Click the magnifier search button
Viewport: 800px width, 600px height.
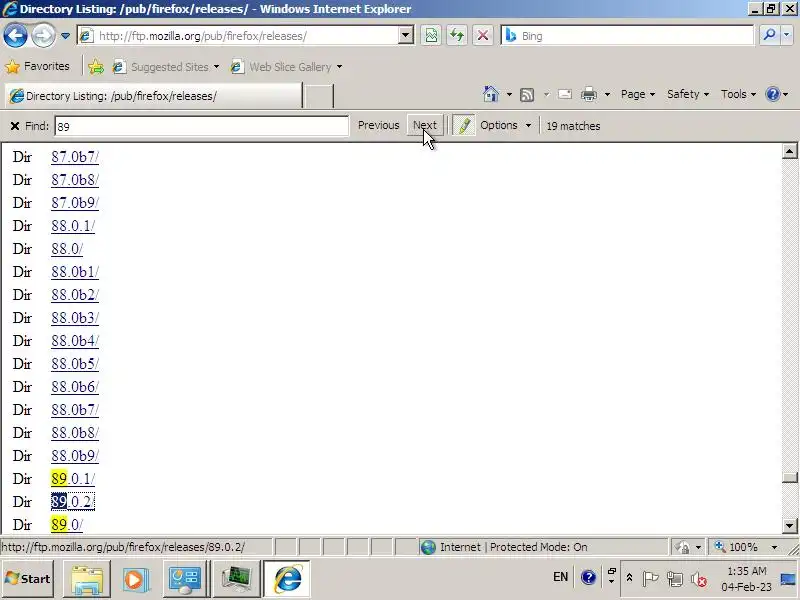click(x=769, y=36)
